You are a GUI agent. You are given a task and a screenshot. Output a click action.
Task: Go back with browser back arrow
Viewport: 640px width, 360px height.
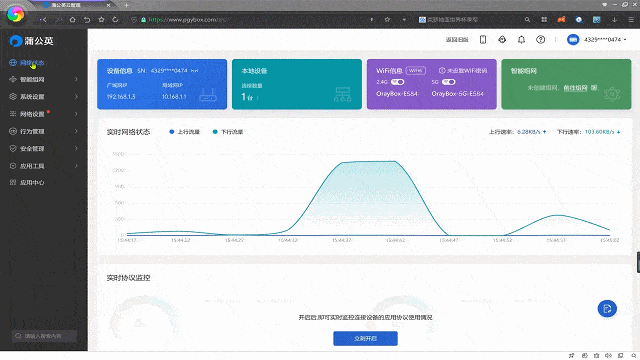click(43, 19)
